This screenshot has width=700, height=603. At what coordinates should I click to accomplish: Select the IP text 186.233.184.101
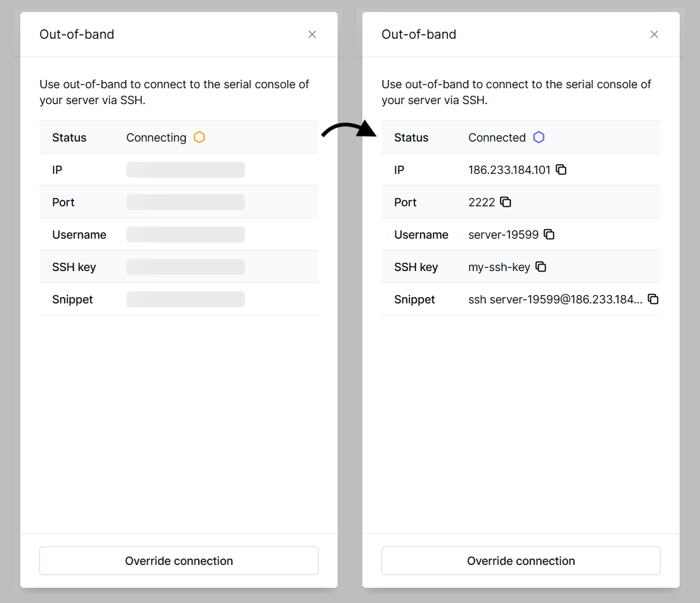[509, 169]
